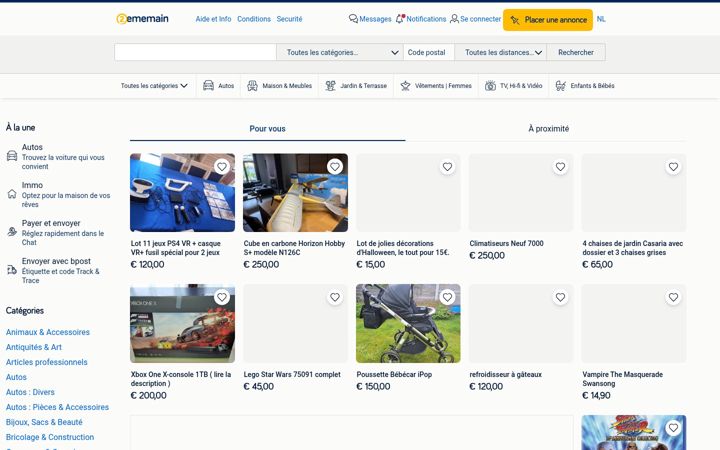Favorite the Cube en carbone Horizon Hobby listing
This screenshot has height=450, width=720.
[335, 167]
